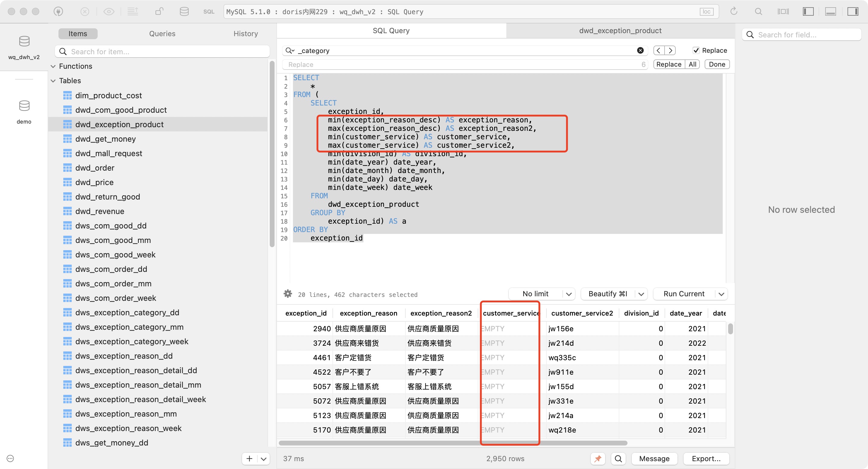Click the Export... button
Screen dimensions: 868x469
pos(706,458)
